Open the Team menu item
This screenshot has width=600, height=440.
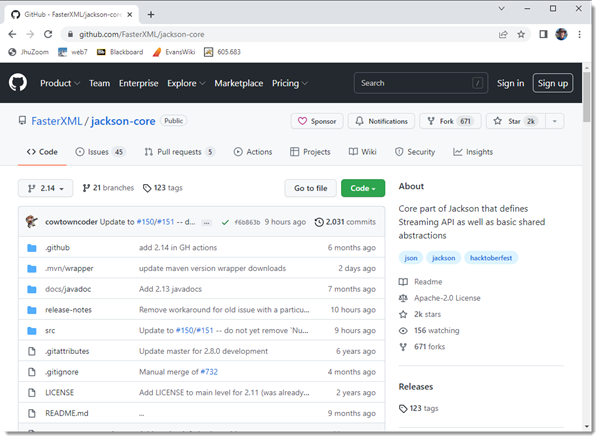(99, 83)
